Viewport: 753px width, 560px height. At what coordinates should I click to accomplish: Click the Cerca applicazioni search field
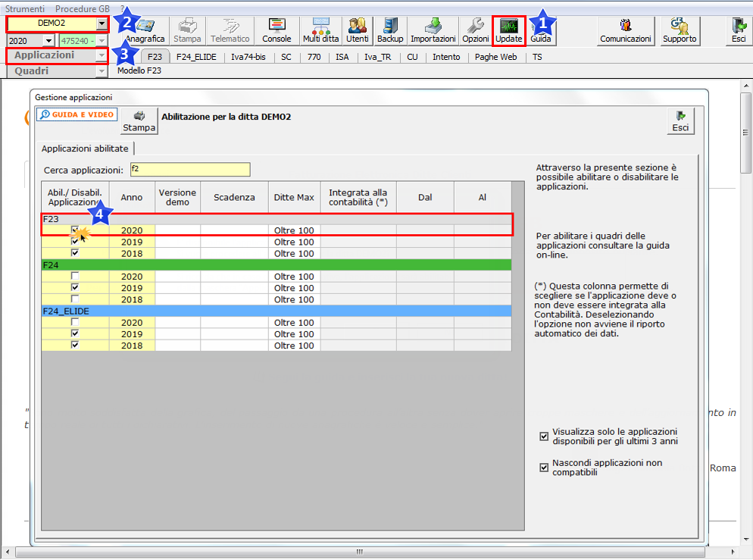[x=189, y=170]
